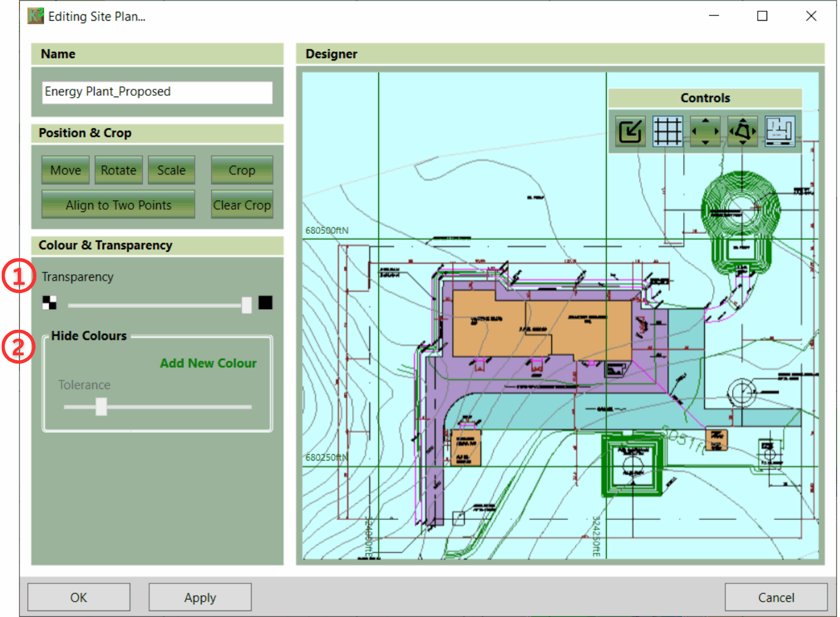
Task: Select the Scale button
Action: point(171,171)
